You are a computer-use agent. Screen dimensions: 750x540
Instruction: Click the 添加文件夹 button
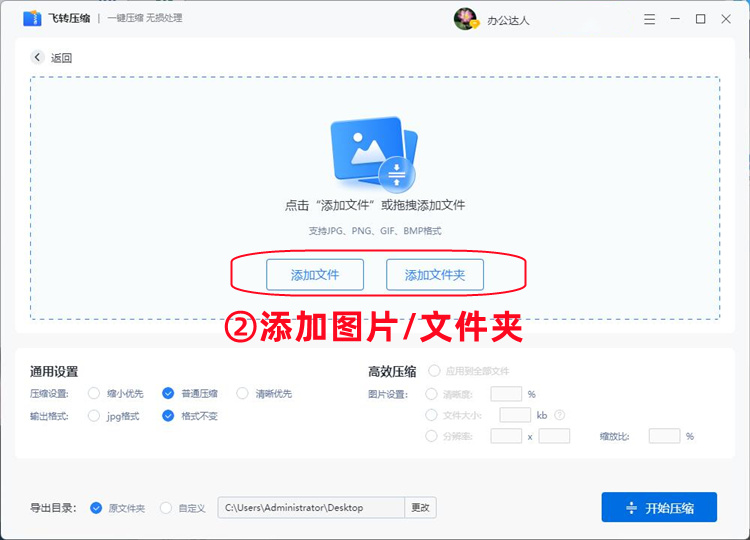(435, 275)
